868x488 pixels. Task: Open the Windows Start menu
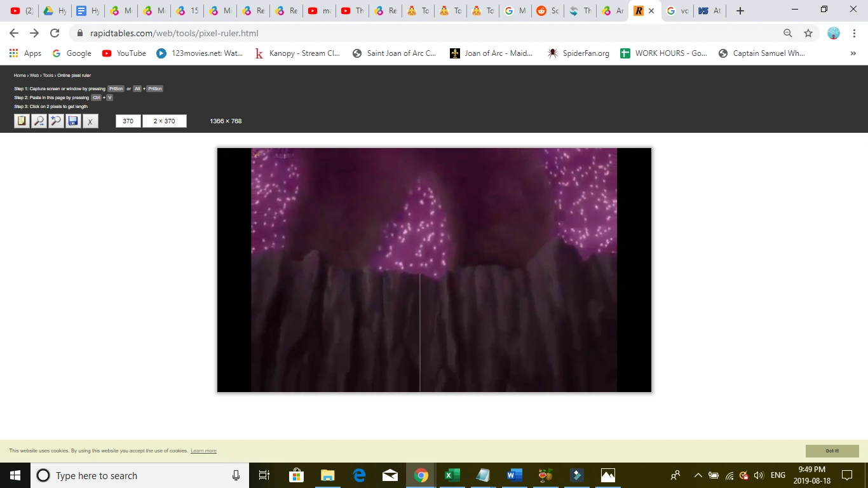[15, 475]
